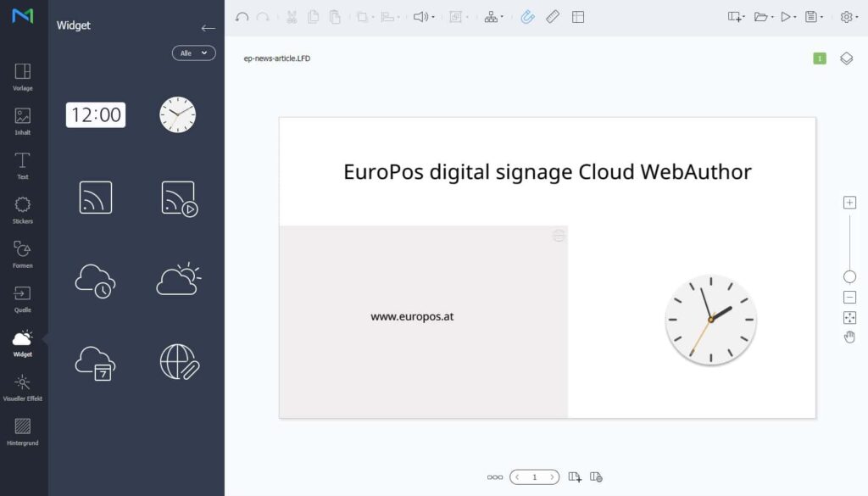Add the digital clock 12:00 widget
The width and height of the screenshot is (868, 496).
click(96, 114)
